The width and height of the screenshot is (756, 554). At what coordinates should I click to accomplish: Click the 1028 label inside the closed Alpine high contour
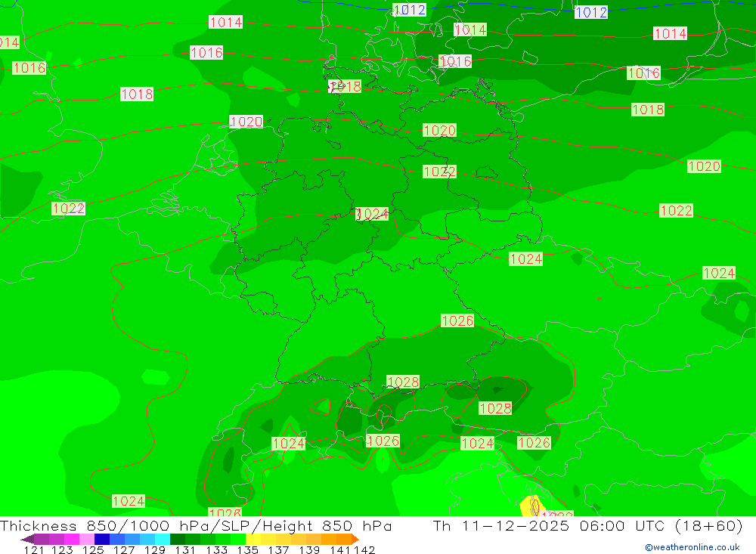[x=495, y=408]
